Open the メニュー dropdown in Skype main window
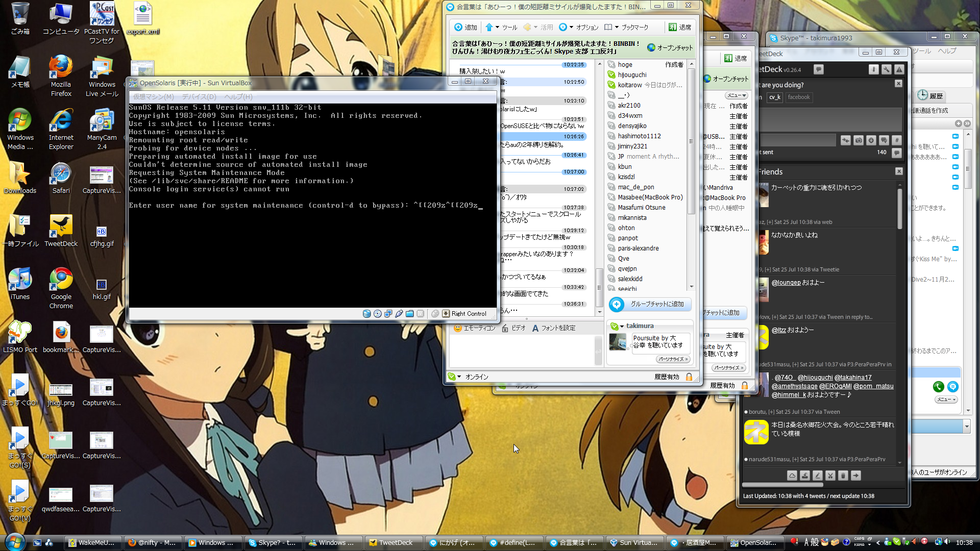This screenshot has width=980, height=551. [946, 399]
